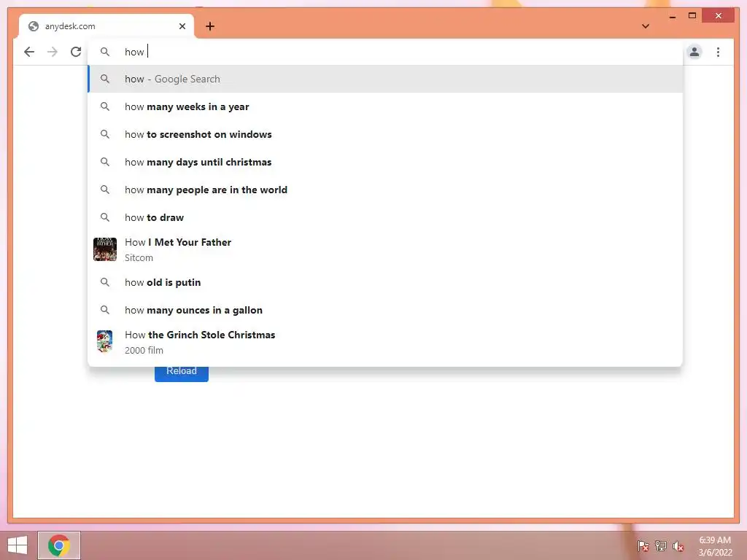Viewport: 747px width, 560px height.
Task: Select 'How I Met Your Father' suggestion
Action: [385, 249]
